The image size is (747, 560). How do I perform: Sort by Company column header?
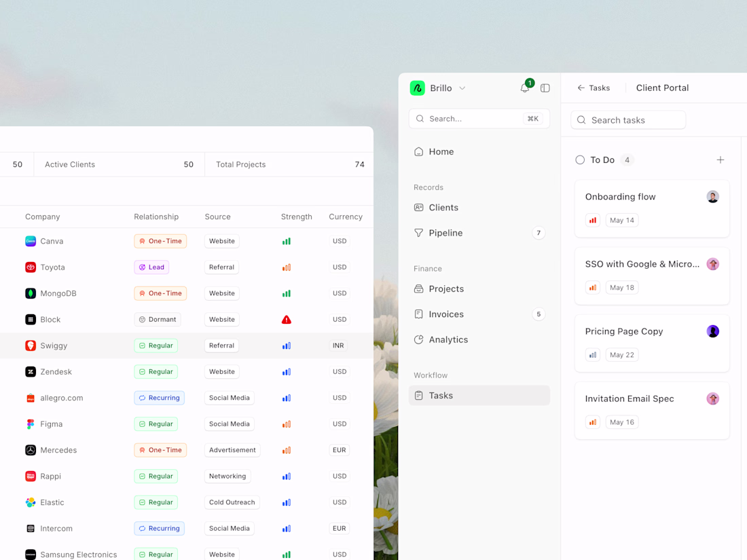pos(42,217)
